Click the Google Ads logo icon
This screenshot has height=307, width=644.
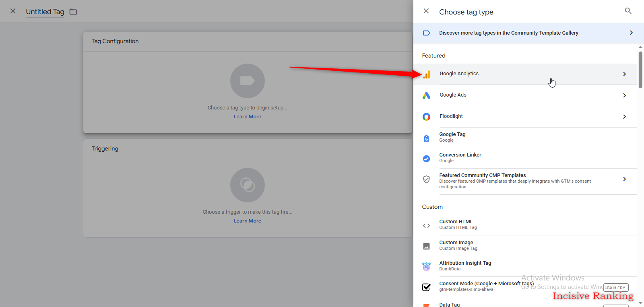pos(427,95)
